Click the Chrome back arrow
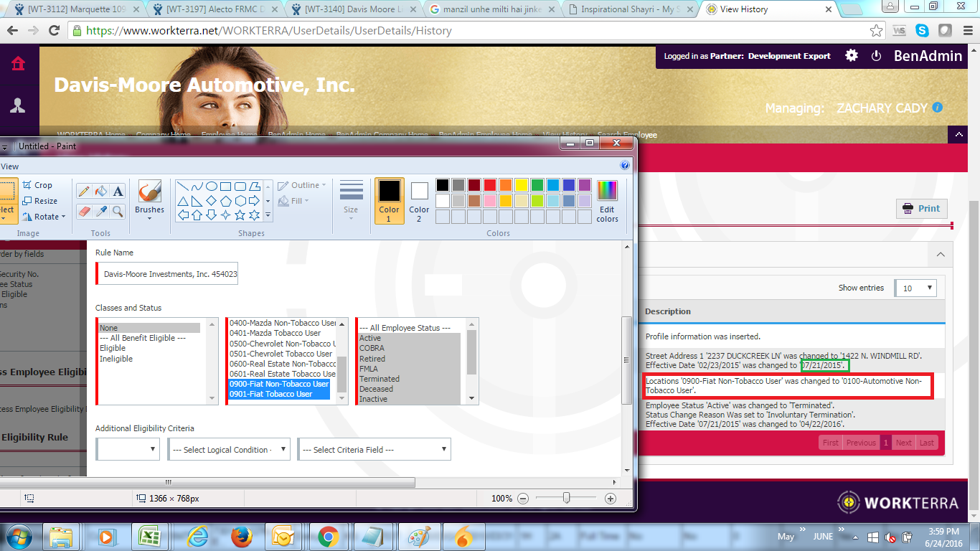The image size is (980, 551). pos(13,31)
